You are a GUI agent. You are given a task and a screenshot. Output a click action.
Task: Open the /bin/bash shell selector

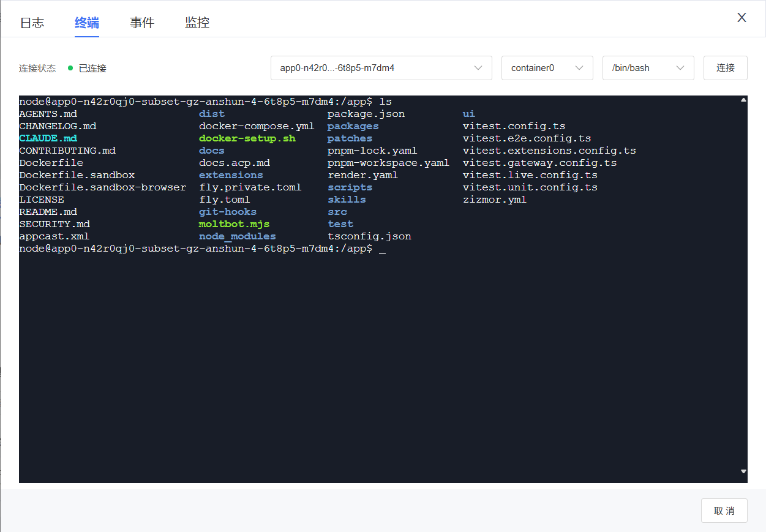640,68
